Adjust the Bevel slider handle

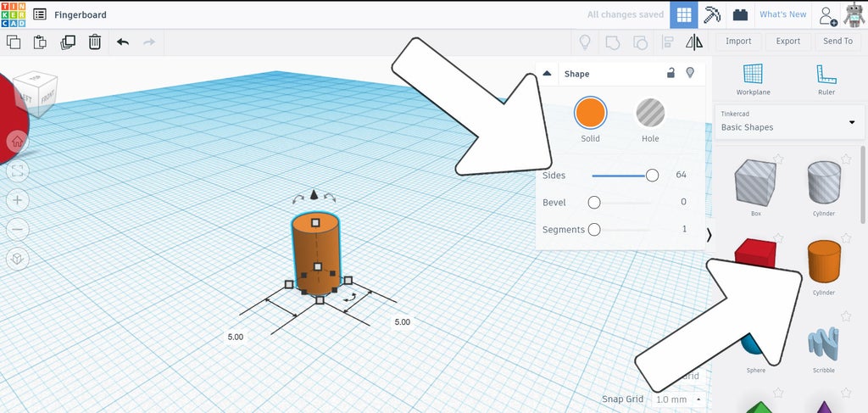pos(594,203)
